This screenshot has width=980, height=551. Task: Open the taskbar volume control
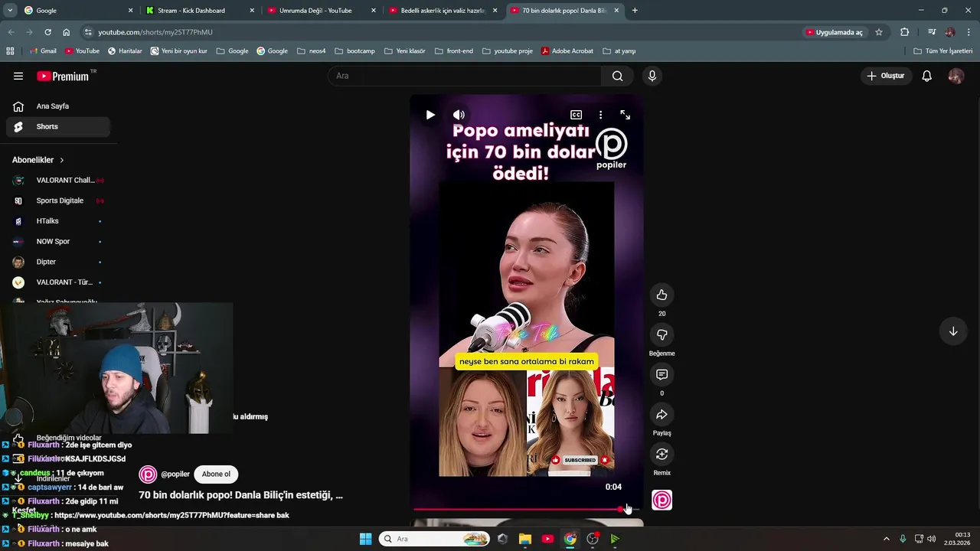(x=931, y=539)
